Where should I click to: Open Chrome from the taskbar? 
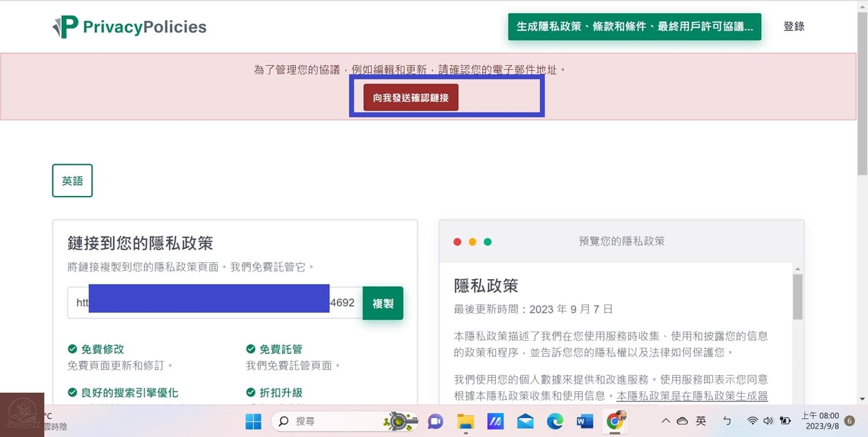[615, 421]
